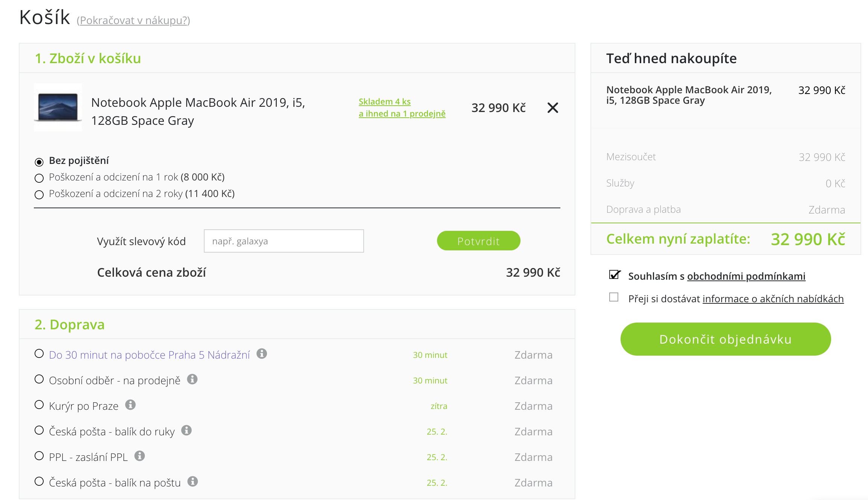Show info for Osobní odběr na prodejně
The width and height of the screenshot is (868, 500).
tap(192, 379)
